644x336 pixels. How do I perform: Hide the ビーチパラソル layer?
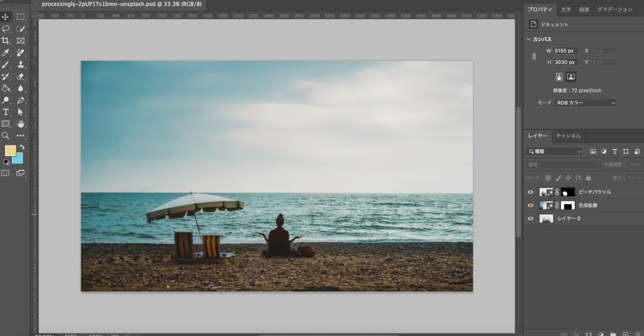click(530, 193)
